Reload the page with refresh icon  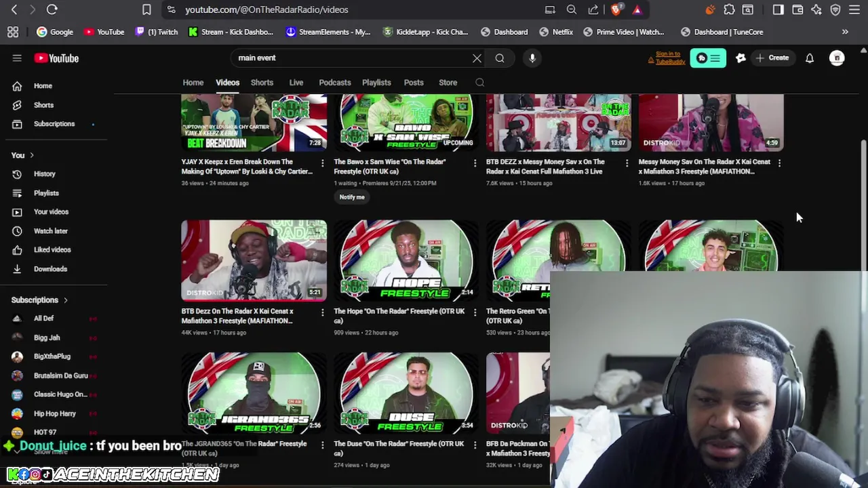point(52,9)
